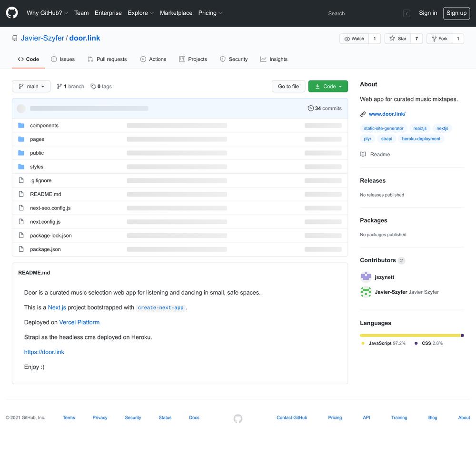Screen dimensions: 476x476
Task: Click the .gitignore file icon
Action: coord(21,180)
